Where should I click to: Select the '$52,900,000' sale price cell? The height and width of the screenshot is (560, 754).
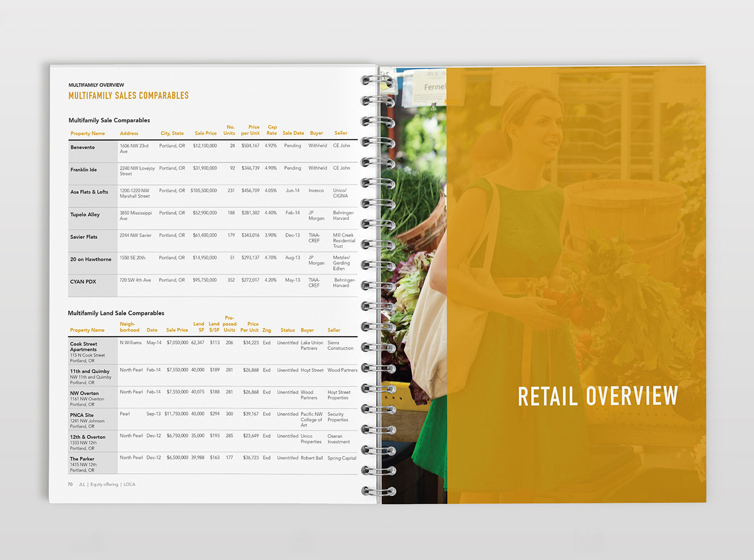tap(205, 213)
